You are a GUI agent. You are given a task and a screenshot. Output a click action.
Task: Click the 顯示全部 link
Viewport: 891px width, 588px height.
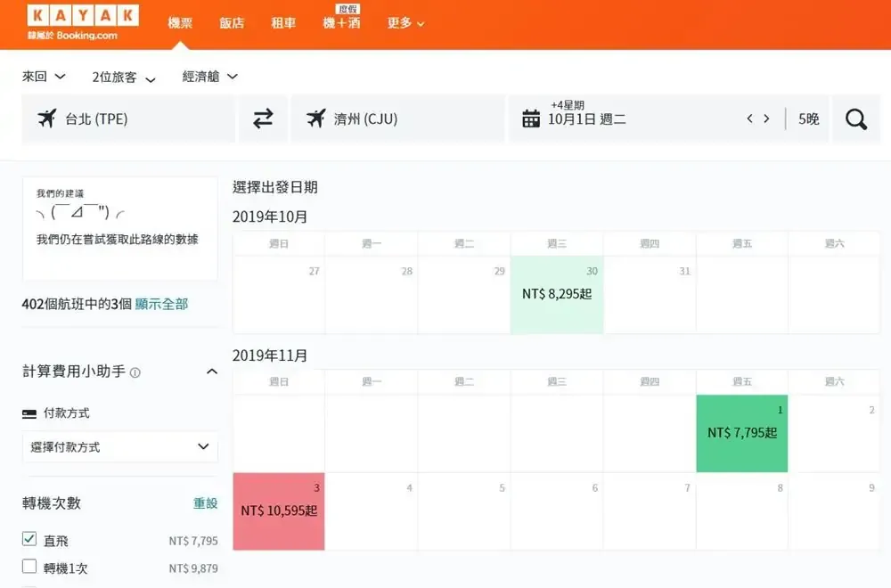tap(161, 304)
